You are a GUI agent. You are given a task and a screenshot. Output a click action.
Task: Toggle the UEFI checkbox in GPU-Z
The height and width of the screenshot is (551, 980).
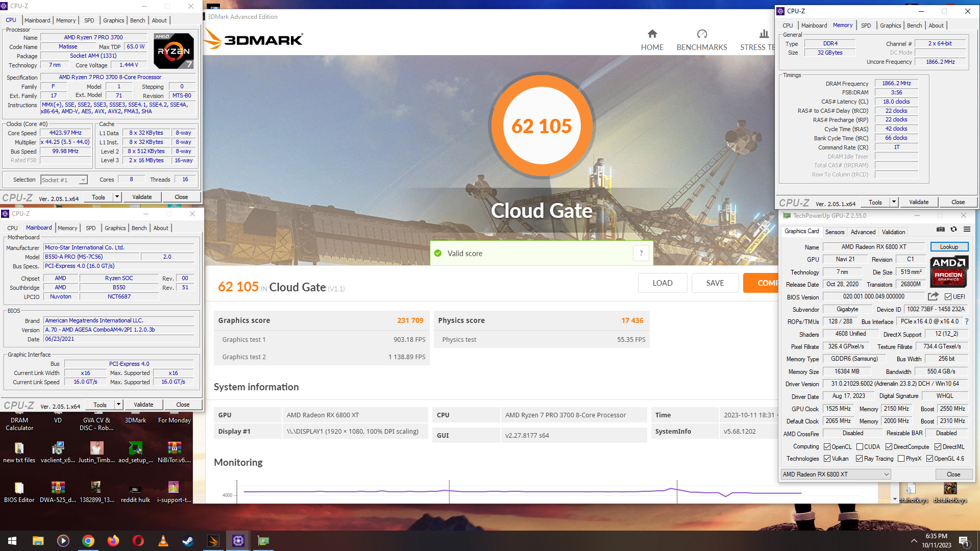click(x=948, y=296)
